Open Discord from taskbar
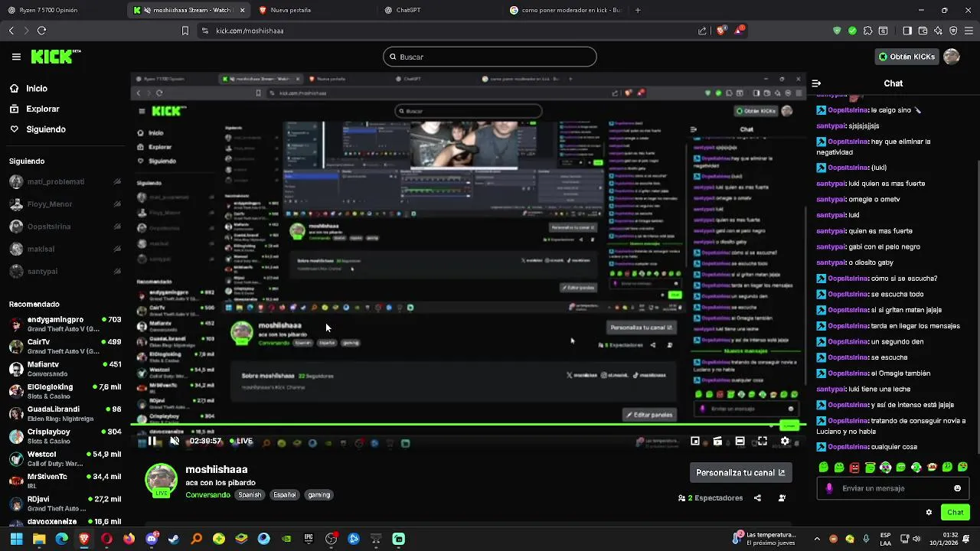The width and height of the screenshot is (980, 551). click(x=152, y=539)
